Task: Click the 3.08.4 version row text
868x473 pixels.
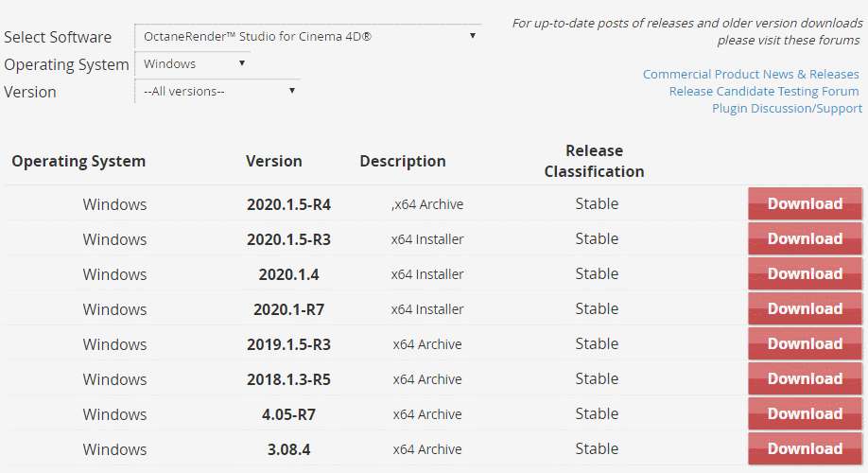Action: point(288,450)
